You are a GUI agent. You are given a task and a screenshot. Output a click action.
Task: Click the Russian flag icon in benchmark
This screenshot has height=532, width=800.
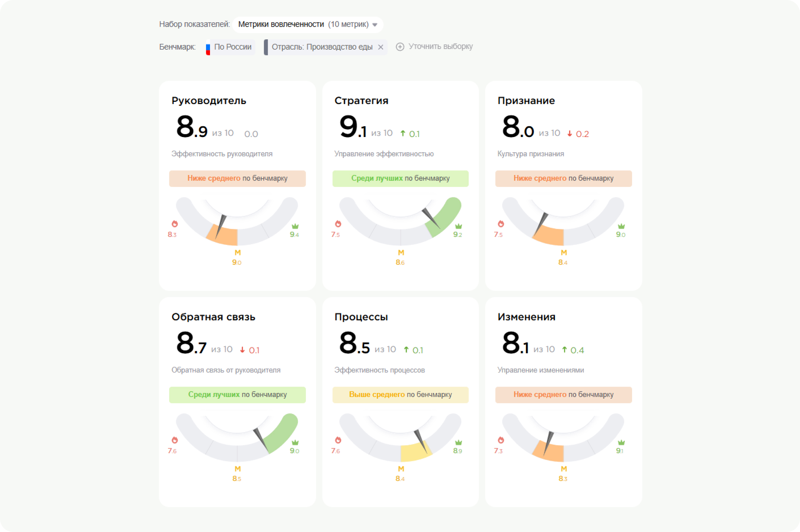208,47
